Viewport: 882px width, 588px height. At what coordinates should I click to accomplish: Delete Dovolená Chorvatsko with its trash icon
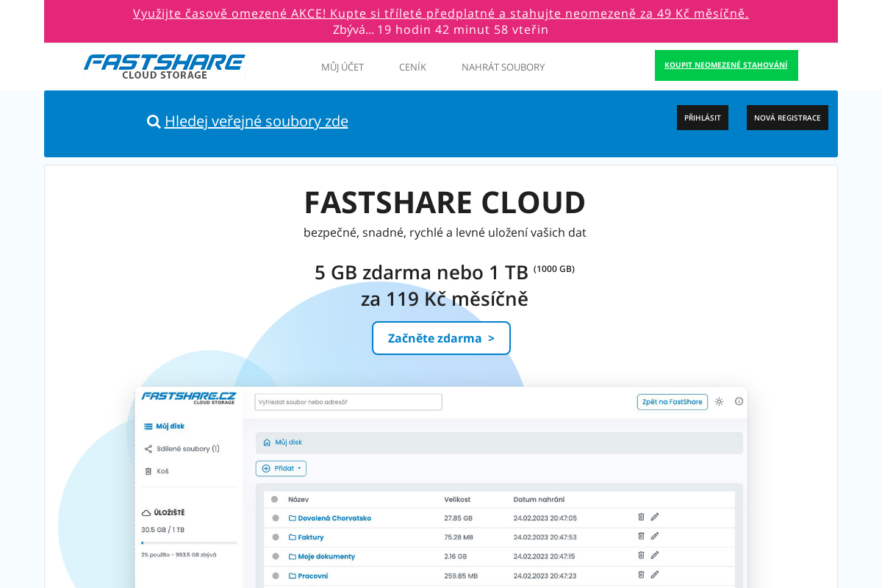641,517
